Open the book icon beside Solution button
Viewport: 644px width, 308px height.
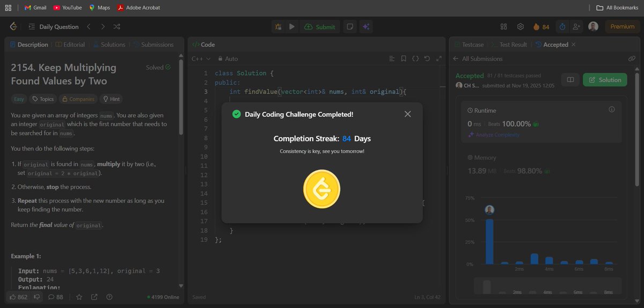pos(570,80)
